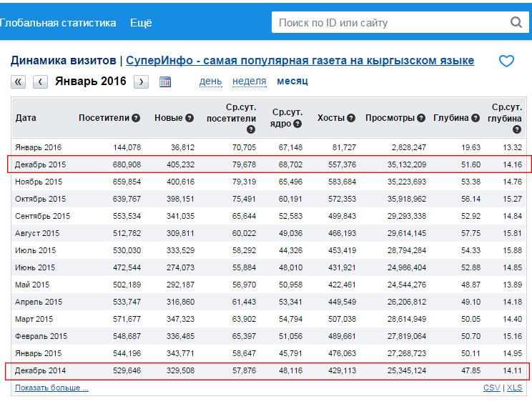Screen dimensions: 532x404
Task: Download data as CSV
Action: point(492,388)
